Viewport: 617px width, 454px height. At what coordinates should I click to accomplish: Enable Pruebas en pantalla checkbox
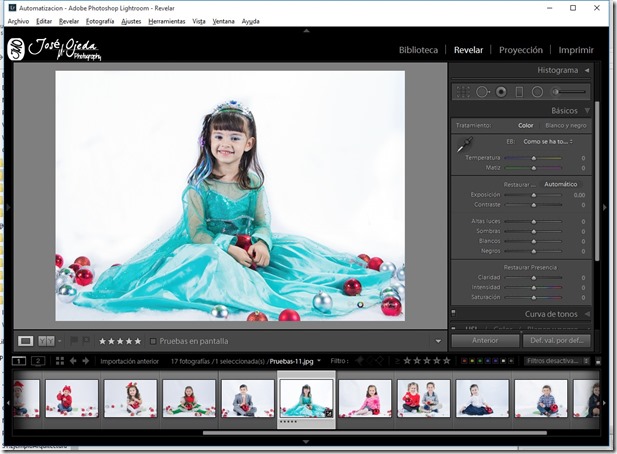[153, 341]
